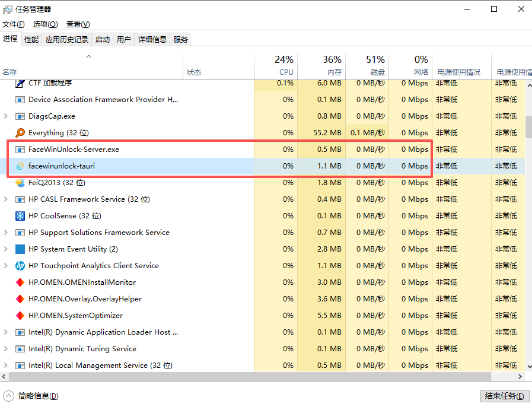
Task: Switch to the 启动 tab
Action: point(103,40)
